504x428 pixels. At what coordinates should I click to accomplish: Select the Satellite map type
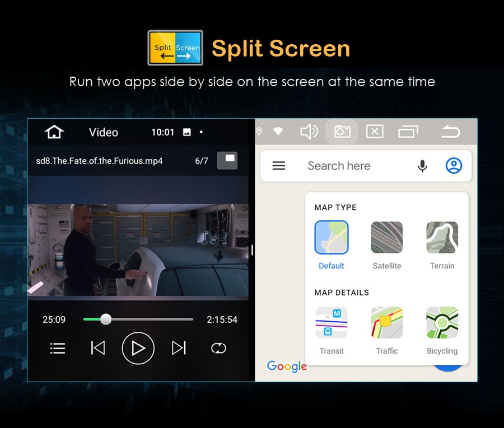pyautogui.click(x=386, y=245)
